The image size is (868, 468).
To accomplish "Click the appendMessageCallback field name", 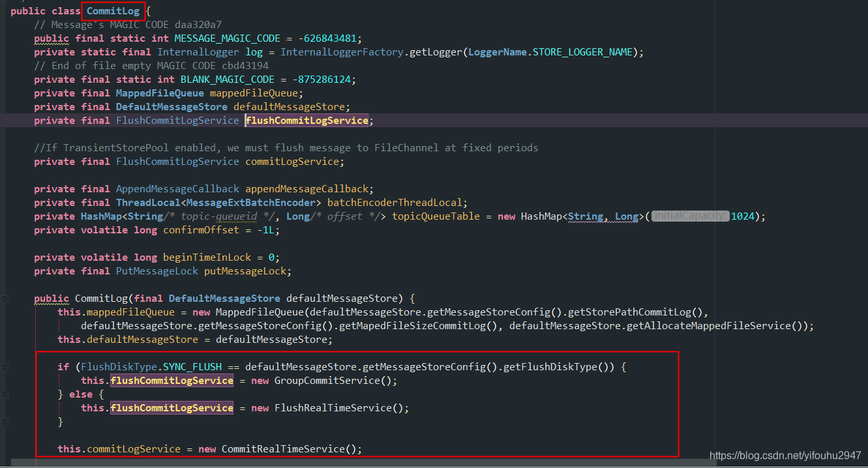I will 307,189.
